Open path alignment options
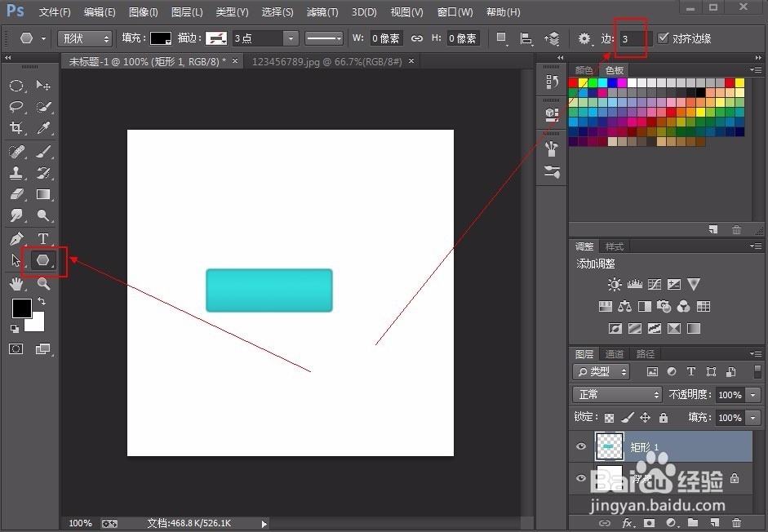 [x=526, y=38]
